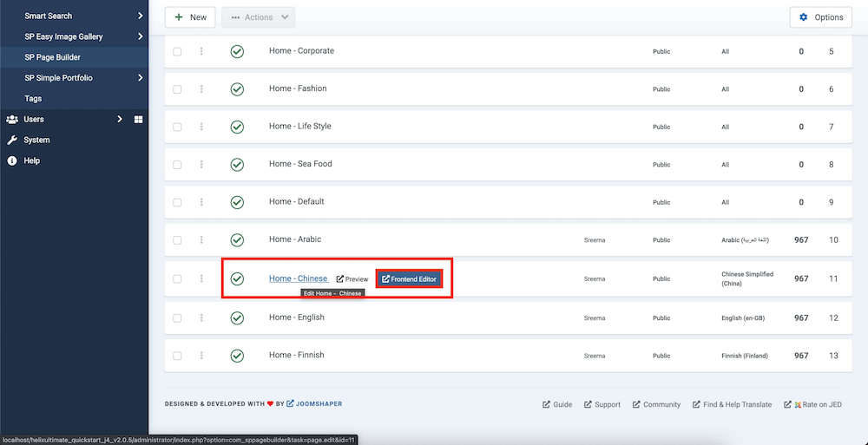
Task: Open the Home - Arabic page title
Action: pyautogui.click(x=295, y=239)
